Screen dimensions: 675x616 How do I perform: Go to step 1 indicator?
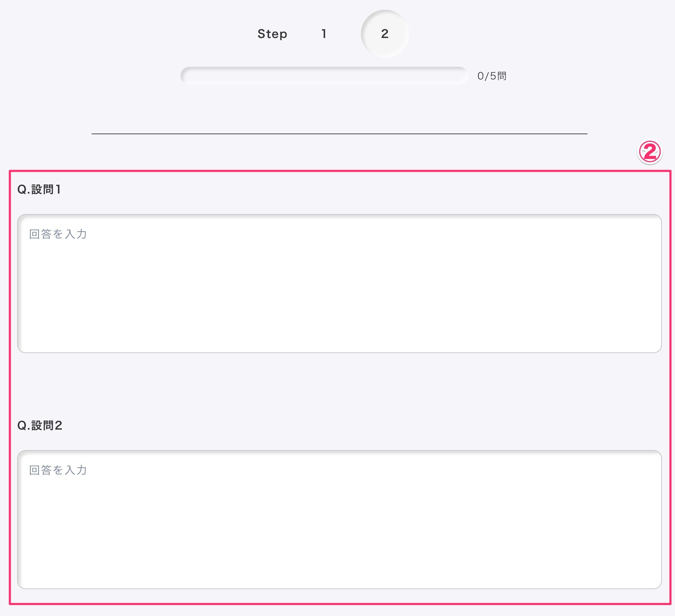(324, 34)
